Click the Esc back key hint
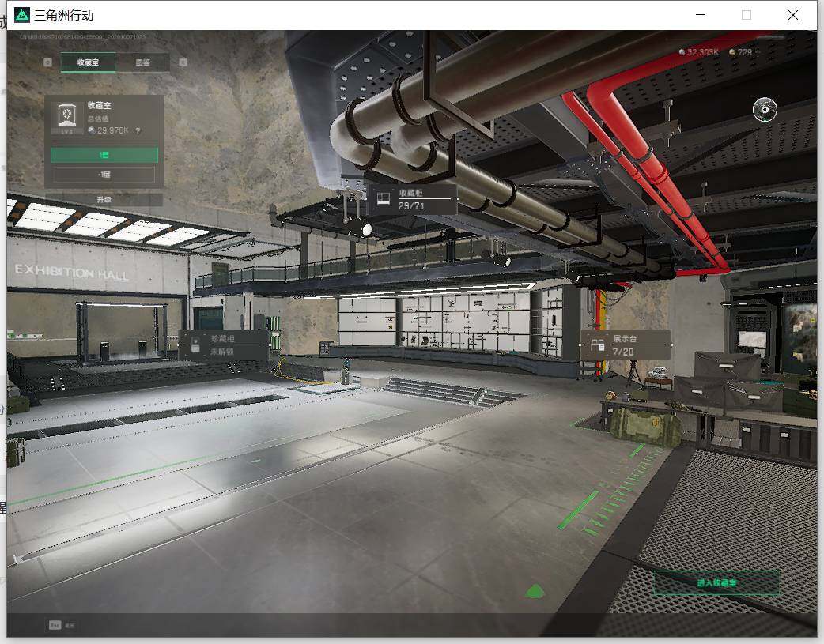 click(55, 625)
